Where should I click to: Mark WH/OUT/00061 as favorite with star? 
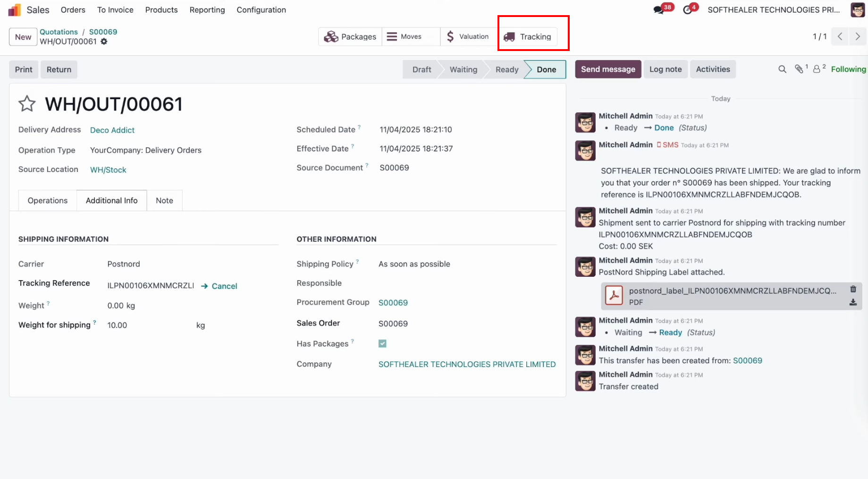pos(27,104)
